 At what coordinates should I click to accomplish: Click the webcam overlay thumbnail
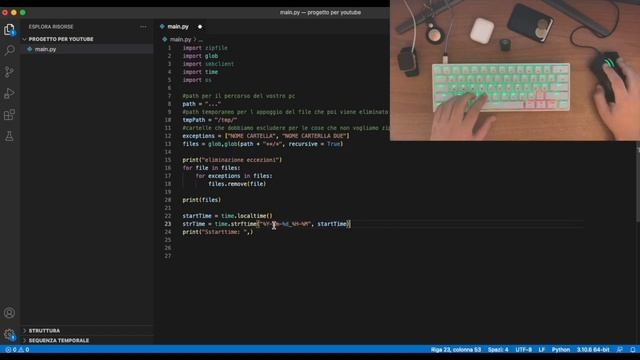(515, 70)
